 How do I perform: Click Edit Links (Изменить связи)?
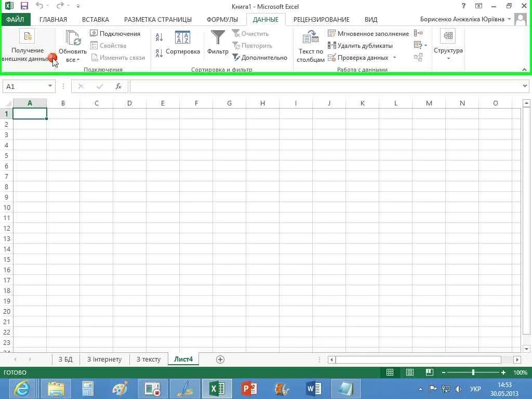(118, 58)
